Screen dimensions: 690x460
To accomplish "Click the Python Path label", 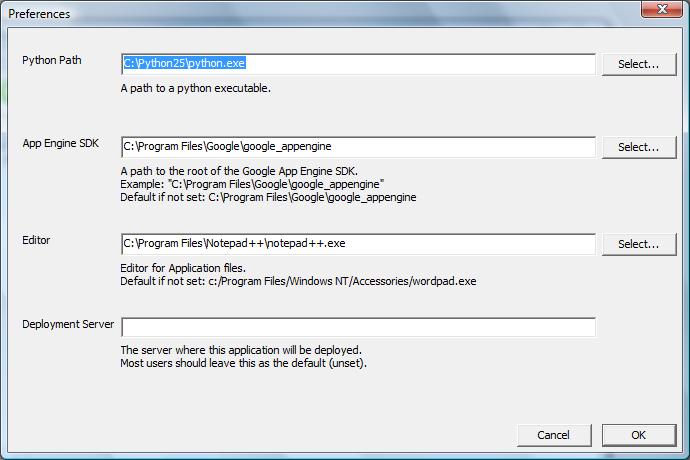I will point(52,60).
